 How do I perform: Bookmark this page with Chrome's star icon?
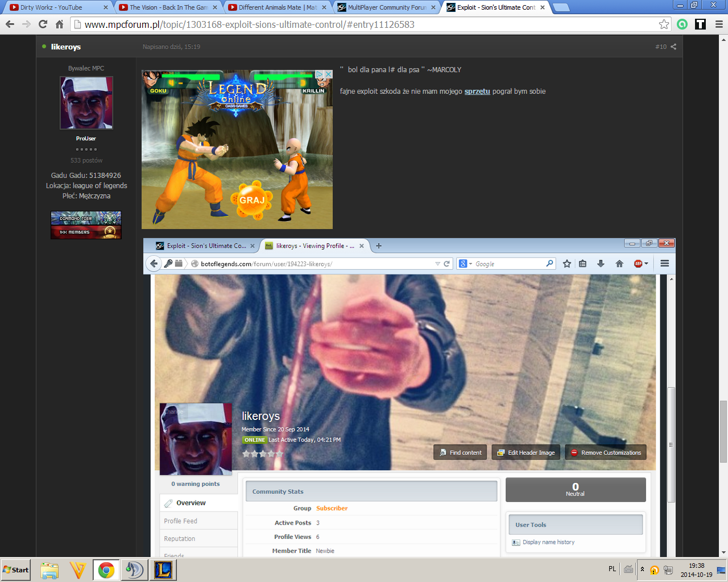point(664,24)
